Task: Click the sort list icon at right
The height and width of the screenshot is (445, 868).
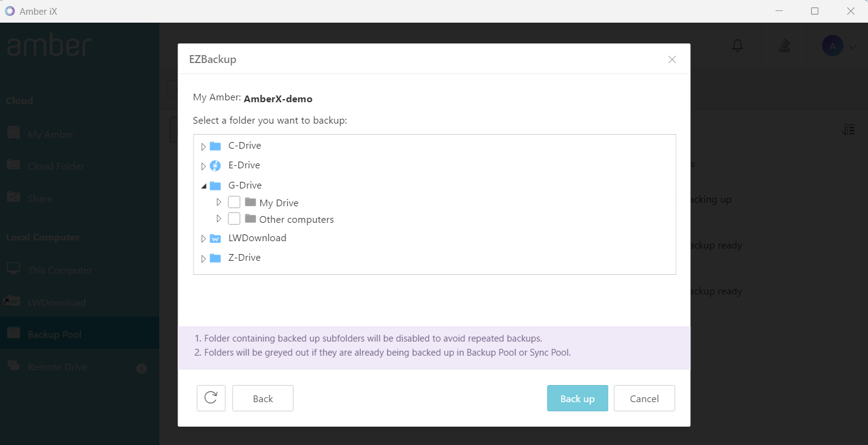Action: (x=848, y=130)
